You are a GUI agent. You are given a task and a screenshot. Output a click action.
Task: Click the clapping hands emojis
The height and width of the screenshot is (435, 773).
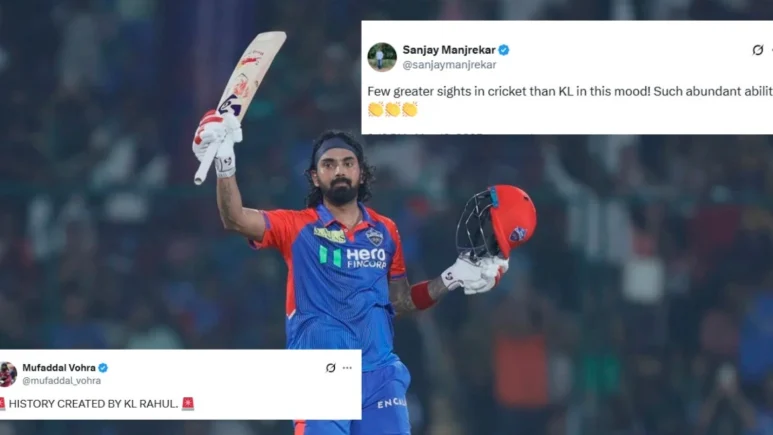392,109
